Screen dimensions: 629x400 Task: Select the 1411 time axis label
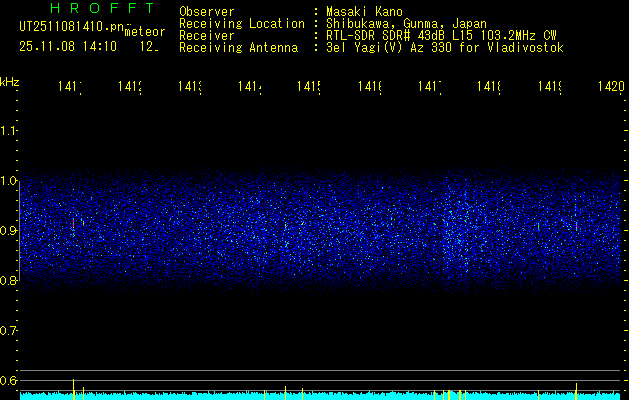point(70,87)
